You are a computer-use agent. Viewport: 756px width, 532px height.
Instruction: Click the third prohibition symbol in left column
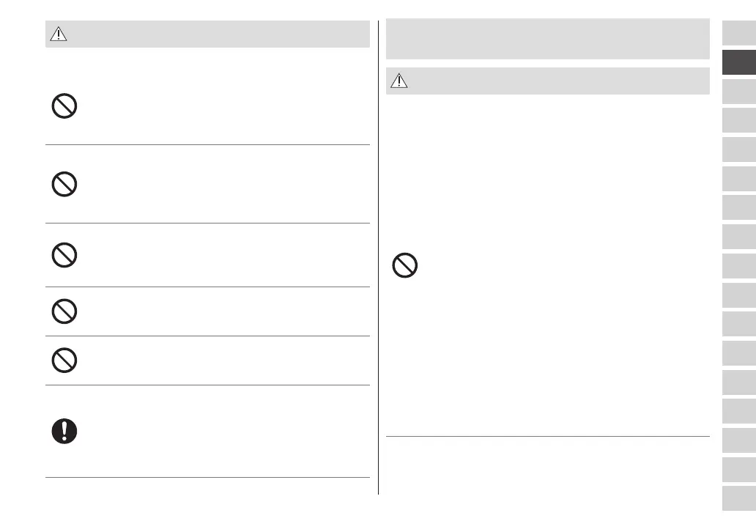coord(64,255)
